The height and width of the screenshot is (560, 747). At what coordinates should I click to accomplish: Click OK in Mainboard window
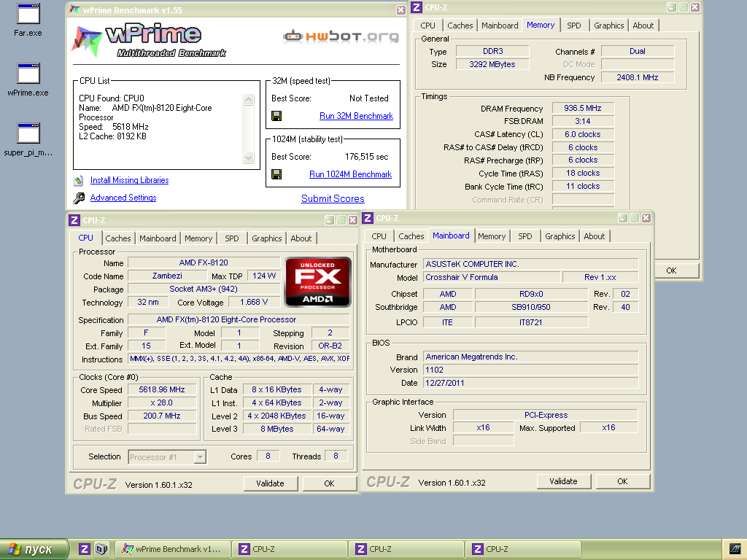point(622,481)
